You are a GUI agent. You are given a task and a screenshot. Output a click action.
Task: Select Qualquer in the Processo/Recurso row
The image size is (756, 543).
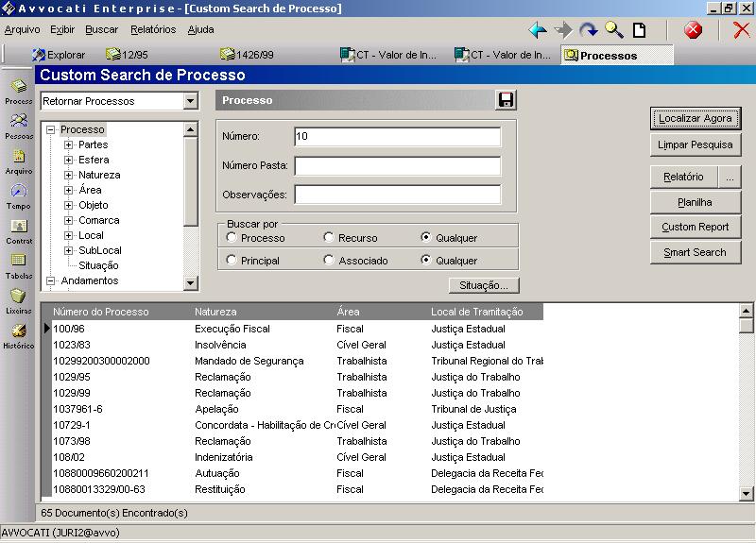click(426, 237)
